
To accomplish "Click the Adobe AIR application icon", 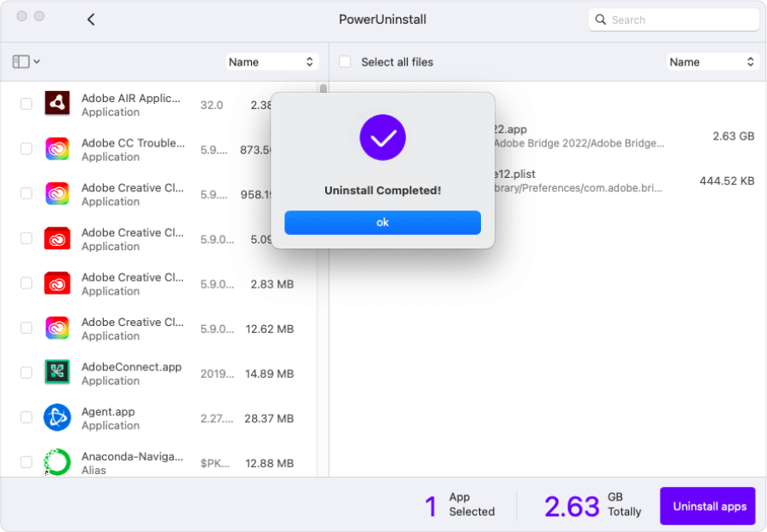I will pyautogui.click(x=57, y=103).
